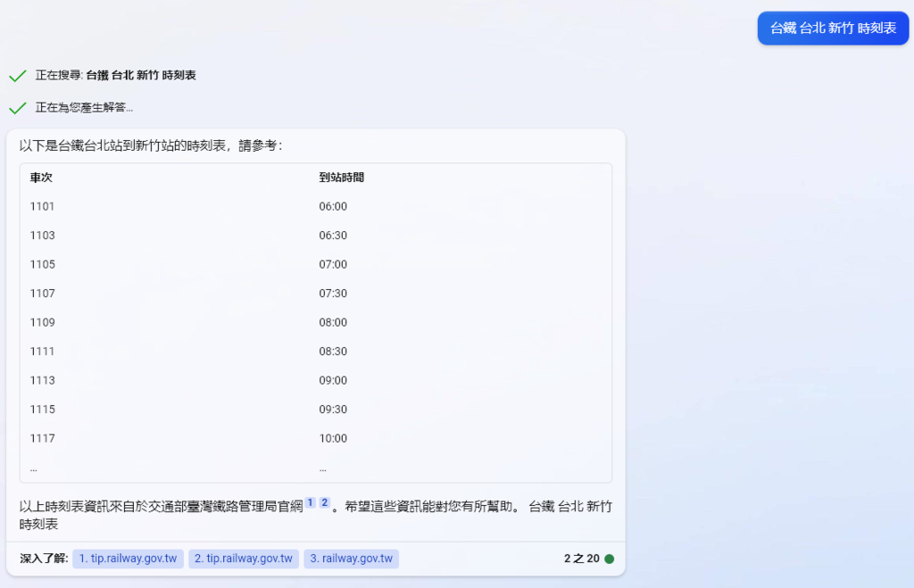Viewport: 914px width, 588px height.
Task: Open the railway.gov.tw source link numbered 3
Action: pyautogui.click(x=352, y=559)
